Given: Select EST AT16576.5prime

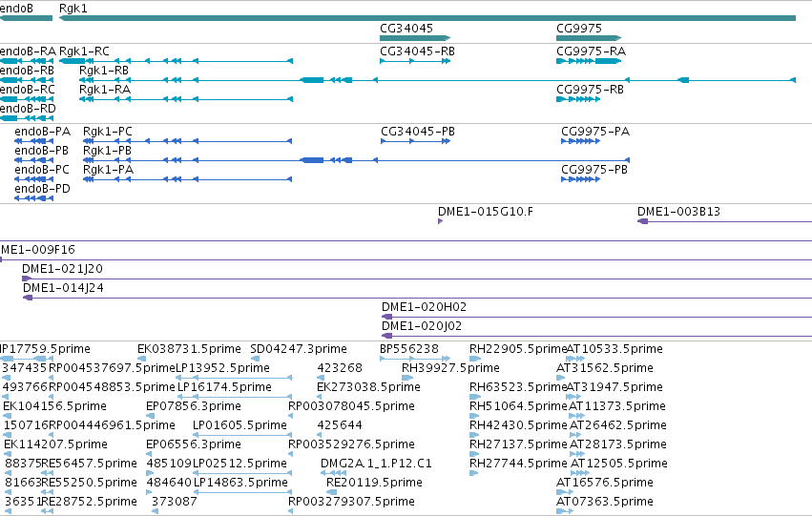Looking at the screenshot, I should pos(605,483).
